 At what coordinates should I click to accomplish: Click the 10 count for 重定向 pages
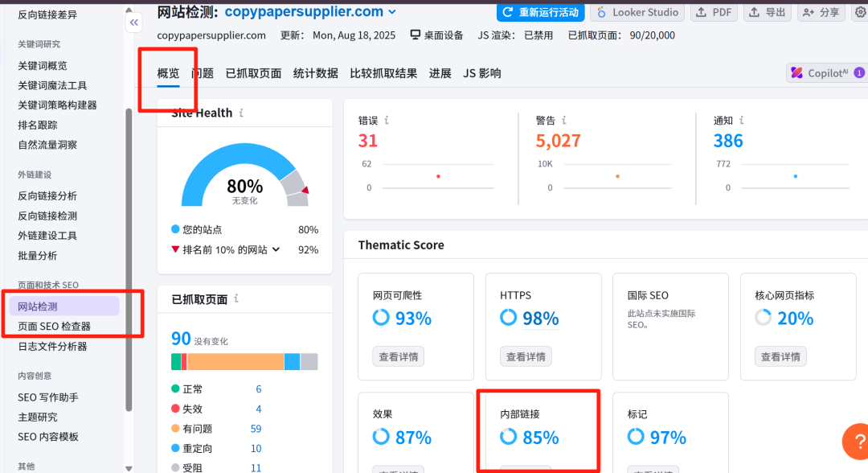point(256,449)
